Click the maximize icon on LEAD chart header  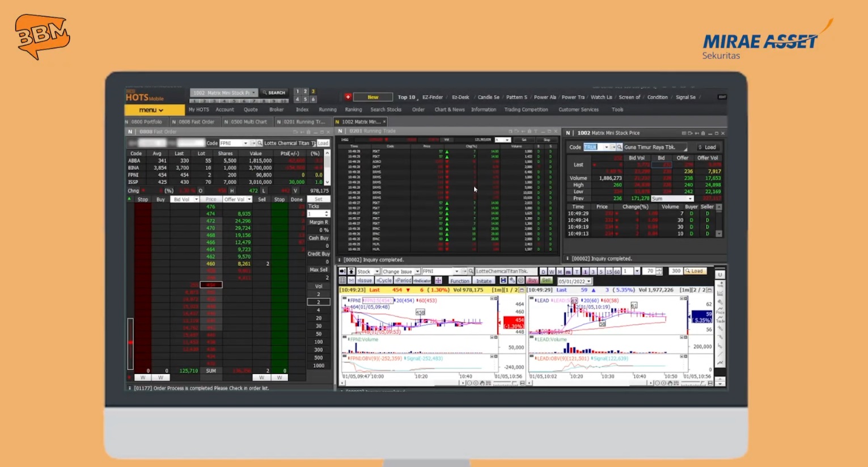click(x=711, y=290)
